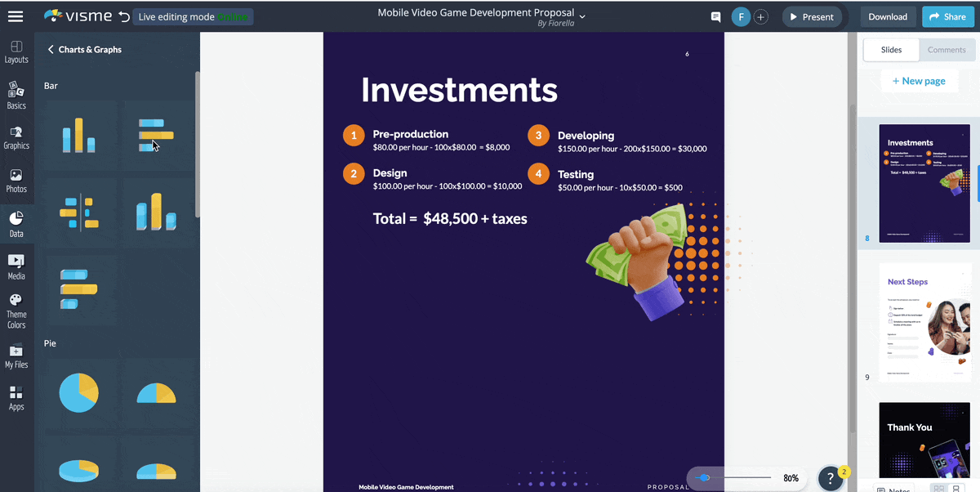
Task: Click the Download button
Action: [888, 17]
